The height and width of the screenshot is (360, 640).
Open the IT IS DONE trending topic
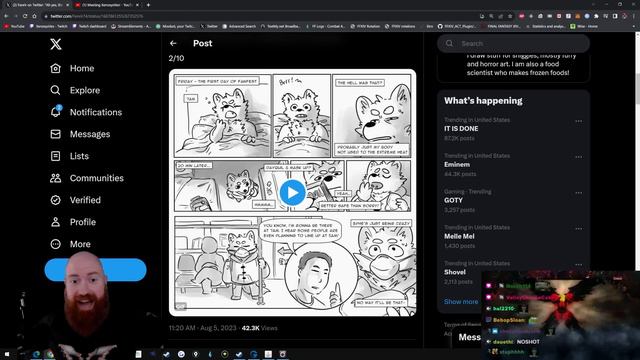pos(461,129)
